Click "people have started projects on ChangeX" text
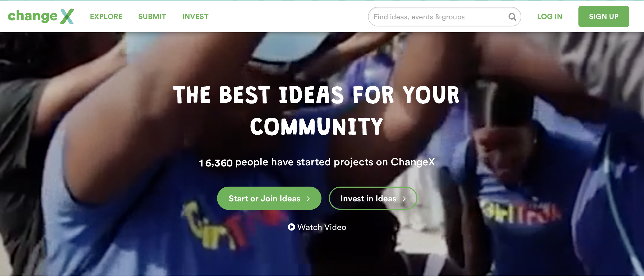The image size is (644, 280). coord(335,162)
